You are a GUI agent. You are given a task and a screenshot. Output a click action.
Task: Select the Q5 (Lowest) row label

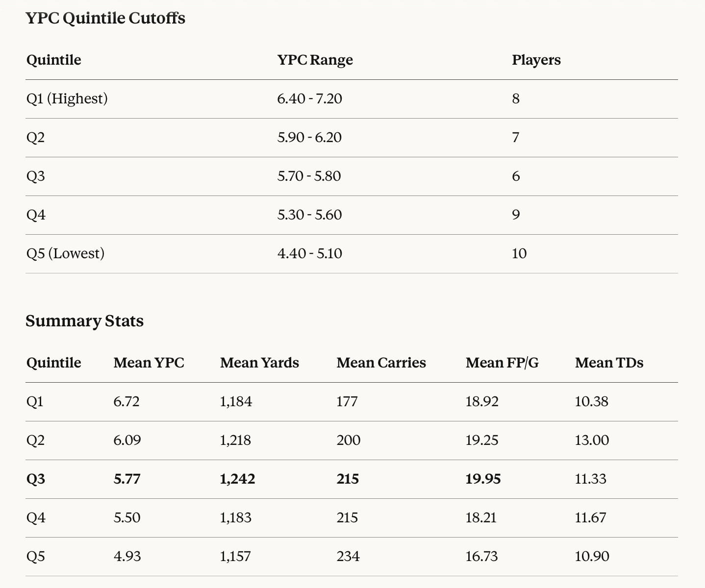pos(66,253)
